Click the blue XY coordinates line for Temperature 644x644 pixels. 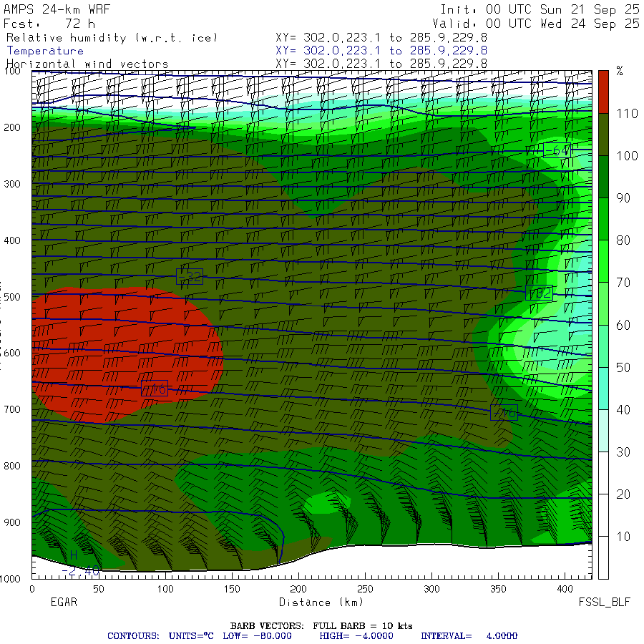coord(381,51)
